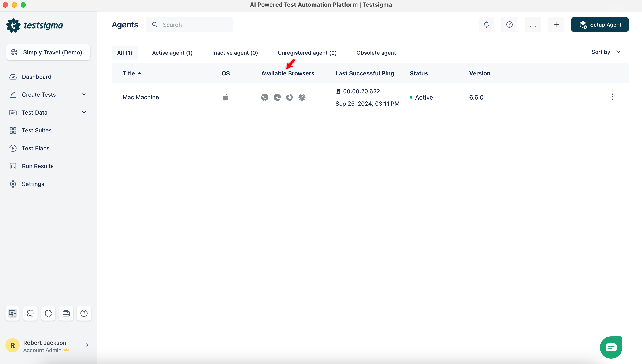Expand the user profile chevron

[87, 345]
